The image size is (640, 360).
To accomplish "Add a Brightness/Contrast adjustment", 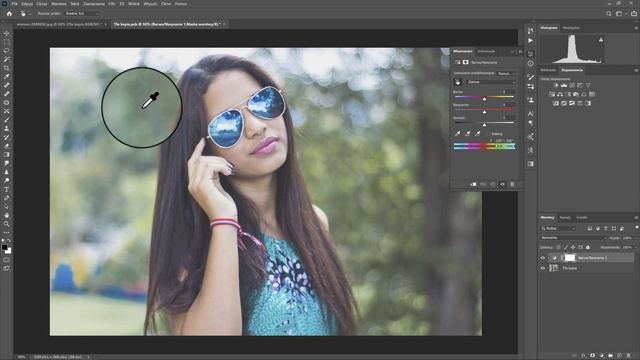I will (556, 85).
